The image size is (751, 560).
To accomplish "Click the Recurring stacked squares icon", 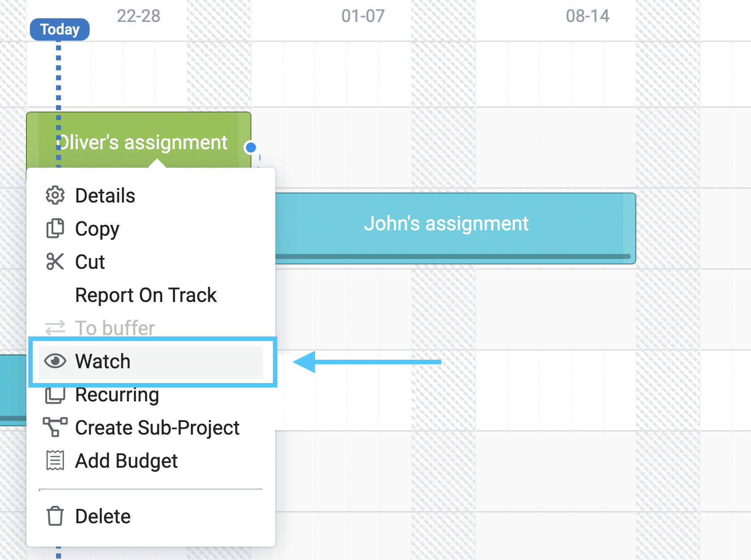I will tap(55, 395).
